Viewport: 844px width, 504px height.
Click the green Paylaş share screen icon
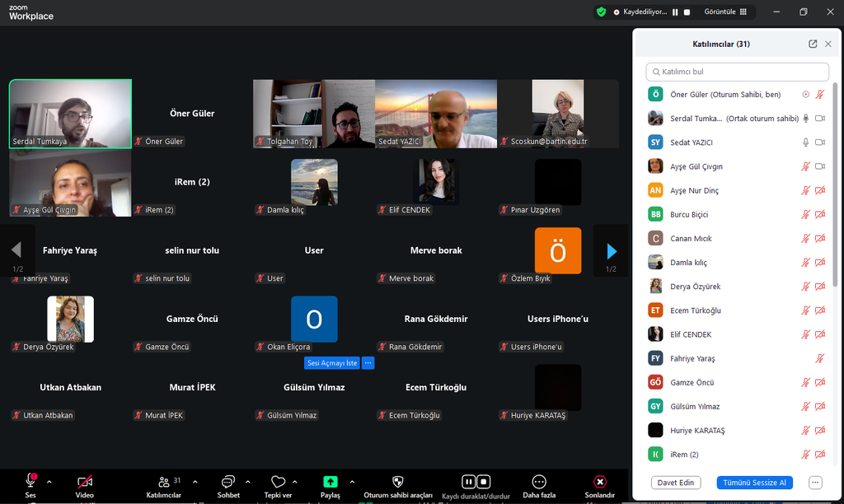330,482
